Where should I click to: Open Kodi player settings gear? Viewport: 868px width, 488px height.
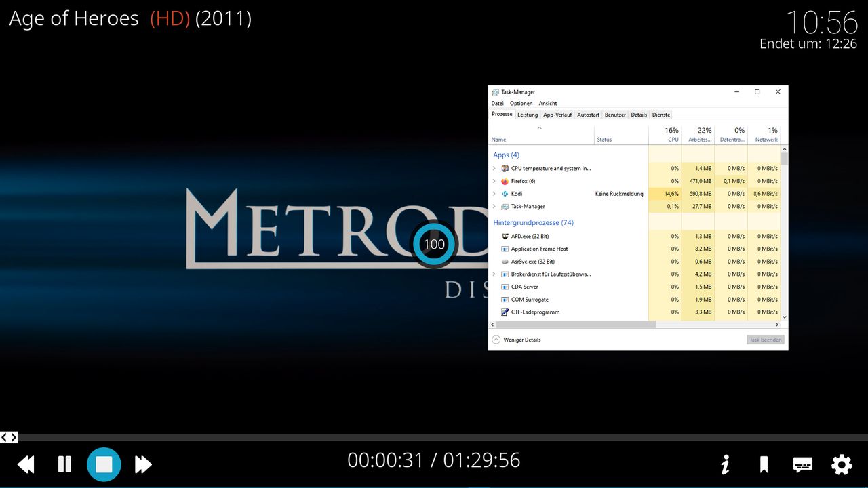click(842, 464)
